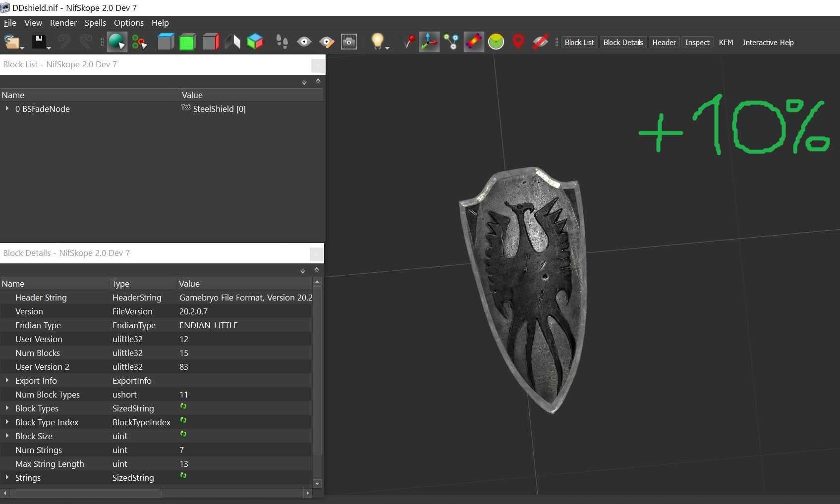Image resolution: width=840 pixels, height=504 pixels.
Task: Switch to front view green cube
Action: coord(187,42)
